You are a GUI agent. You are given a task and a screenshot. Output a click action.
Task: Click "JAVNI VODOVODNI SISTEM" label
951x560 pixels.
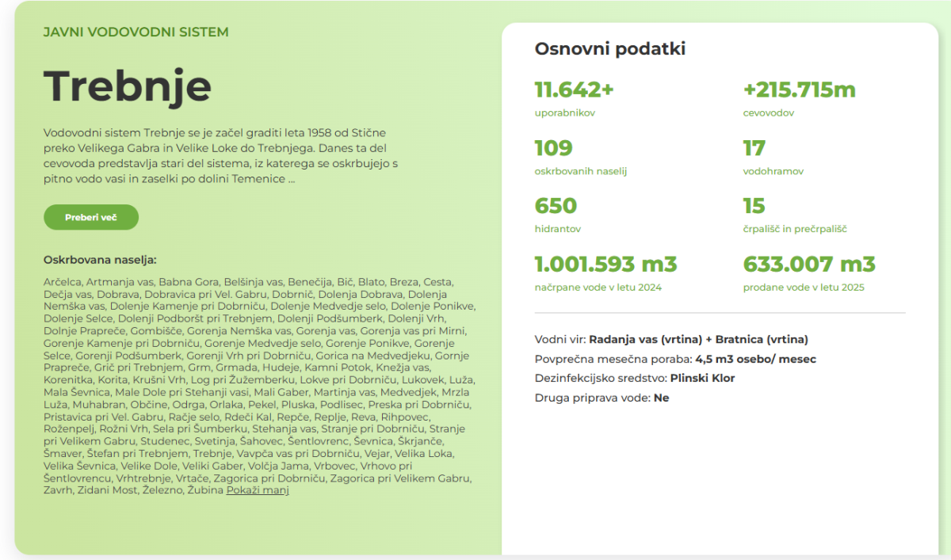[x=136, y=32]
